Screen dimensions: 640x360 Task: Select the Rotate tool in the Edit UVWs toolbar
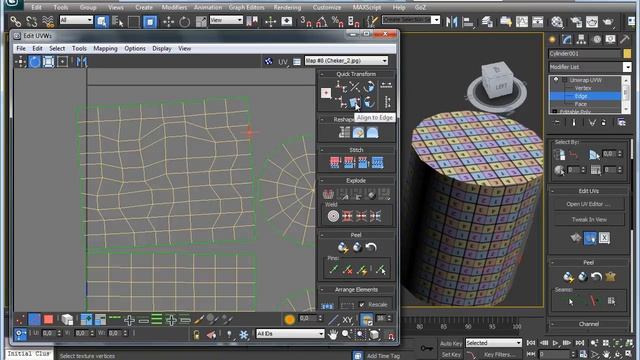click(35, 62)
